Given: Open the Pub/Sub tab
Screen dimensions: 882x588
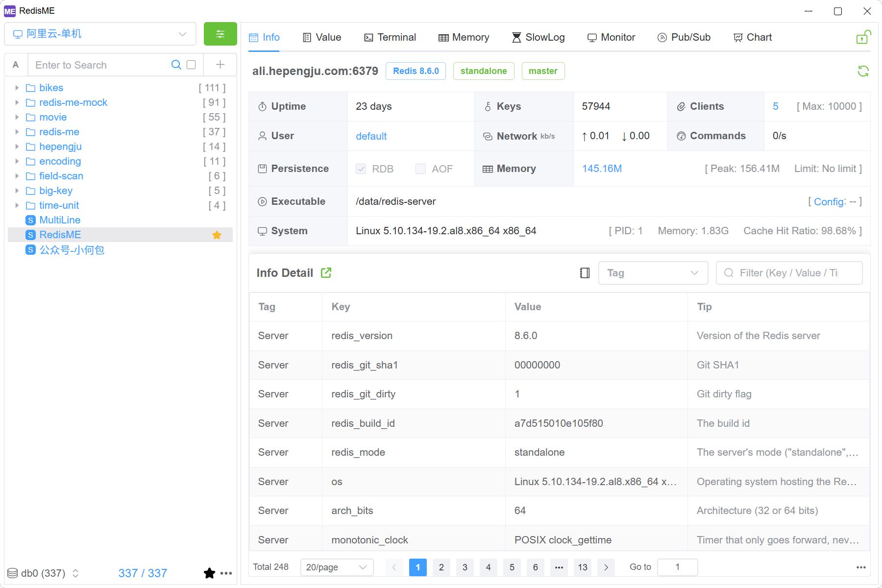Looking at the screenshot, I should tap(684, 37).
